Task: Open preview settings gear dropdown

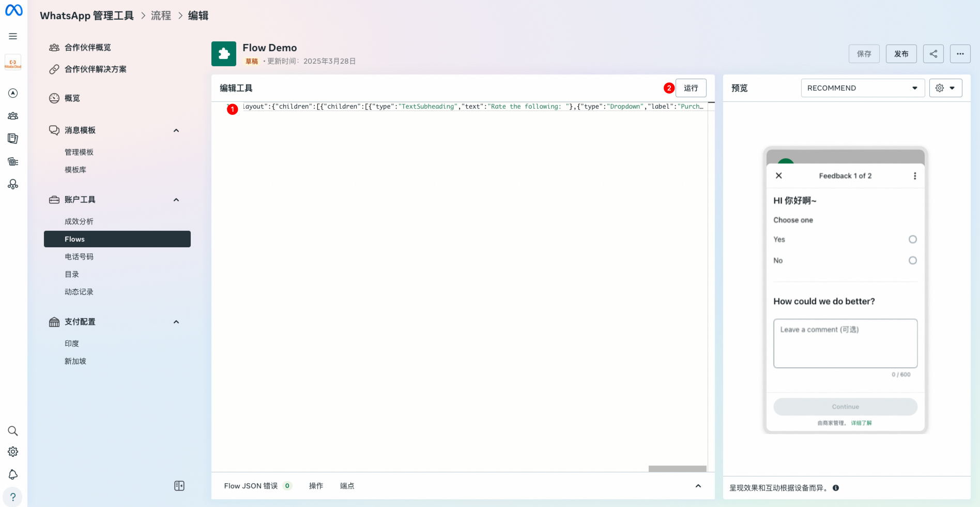Action: click(x=946, y=88)
